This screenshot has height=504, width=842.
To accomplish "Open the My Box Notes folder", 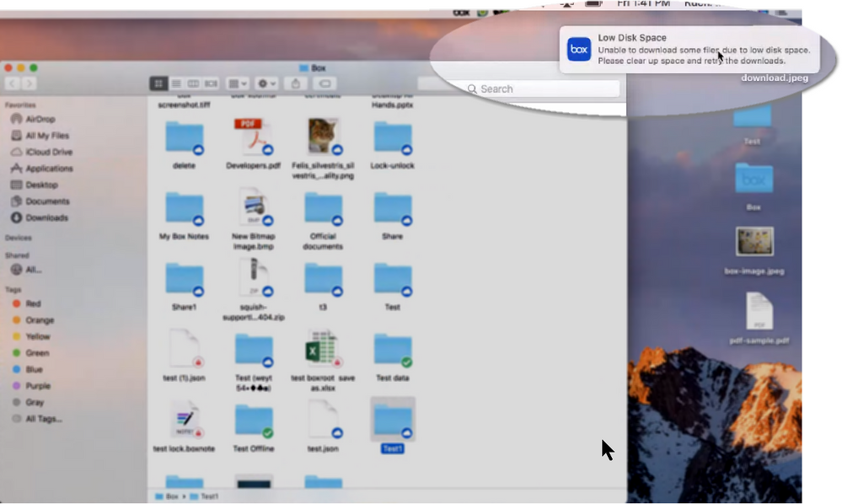I will pyautogui.click(x=185, y=209).
